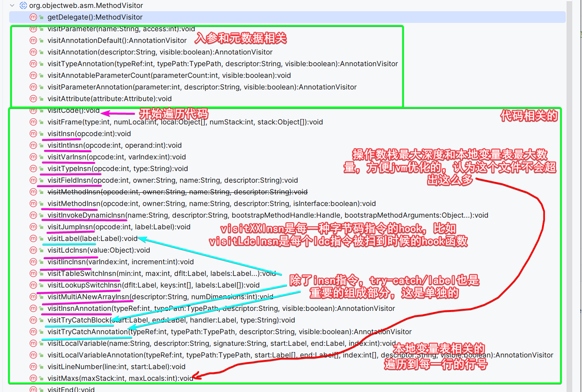This screenshot has width=582, height=392.
Task: Click the method icon beside visitLineNumber
Action: click(33, 367)
